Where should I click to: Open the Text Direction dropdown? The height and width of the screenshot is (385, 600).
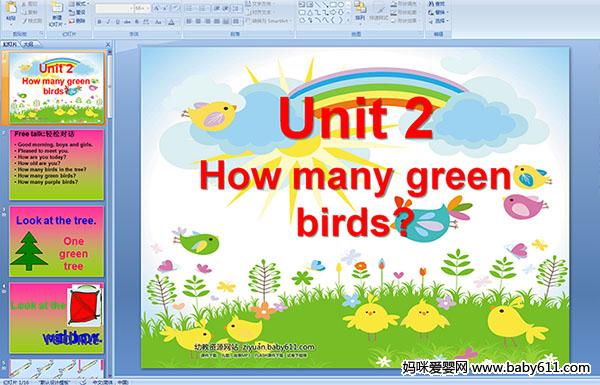(x=261, y=3)
